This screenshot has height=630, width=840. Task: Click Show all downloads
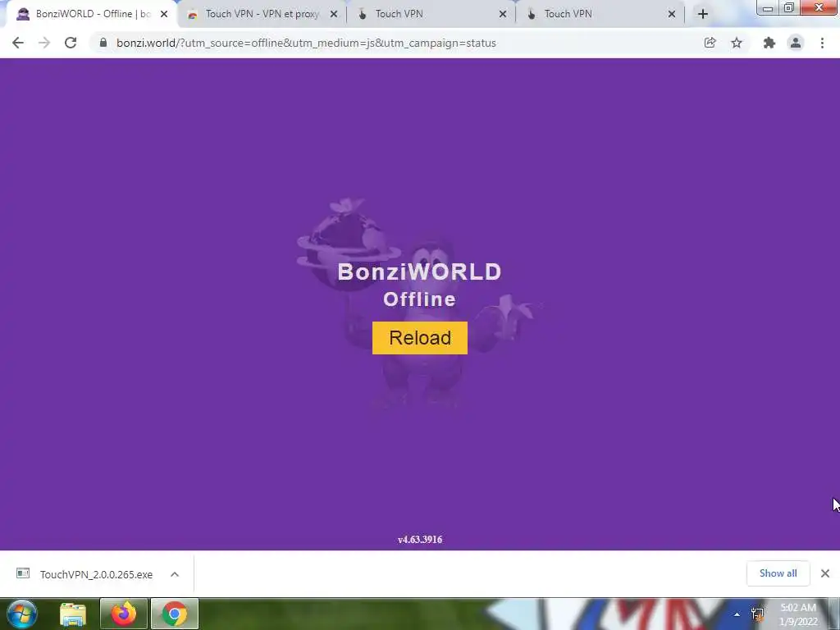pos(778,573)
